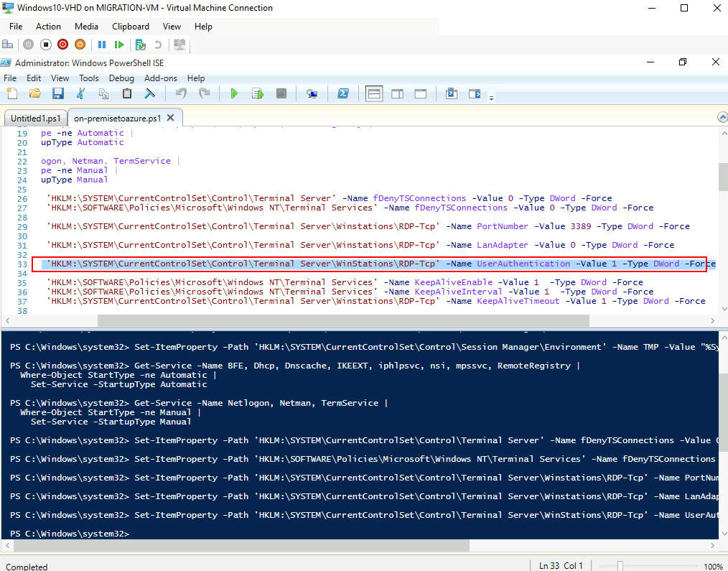Redo the last edit in ISE

click(205, 93)
